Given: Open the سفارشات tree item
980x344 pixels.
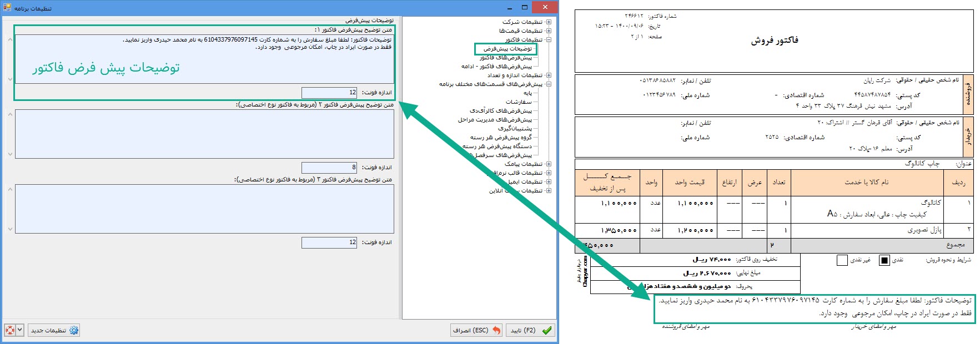Looking at the screenshot, I should [519, 102].
